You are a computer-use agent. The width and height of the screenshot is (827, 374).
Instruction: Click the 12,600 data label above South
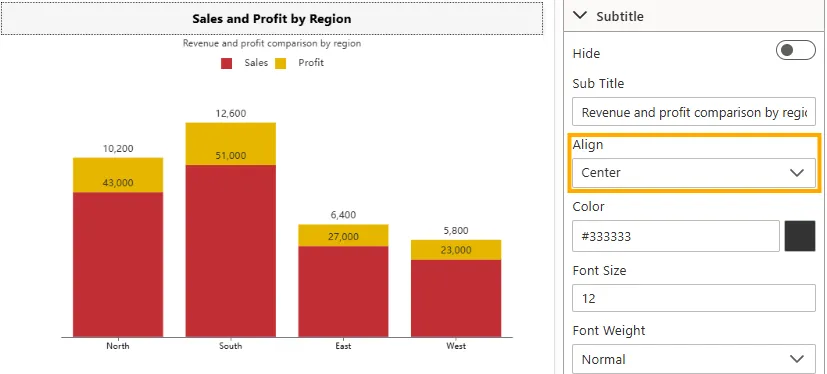pos(230,113)
